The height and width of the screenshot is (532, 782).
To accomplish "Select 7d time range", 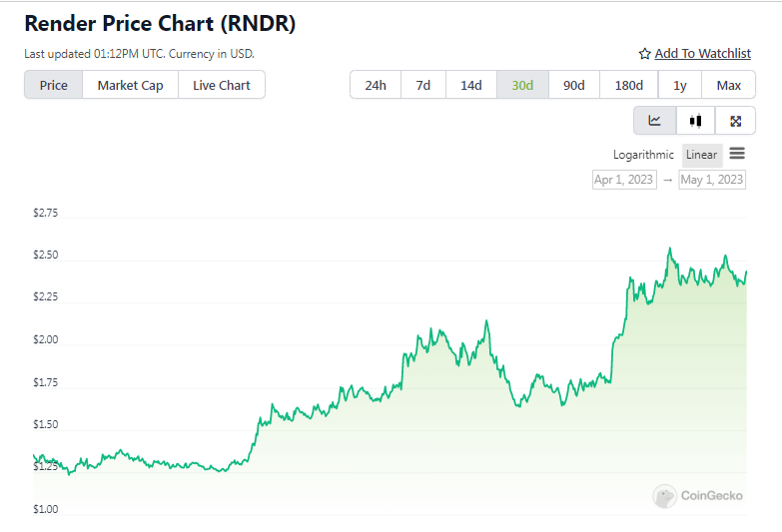I will coord(422,85).
